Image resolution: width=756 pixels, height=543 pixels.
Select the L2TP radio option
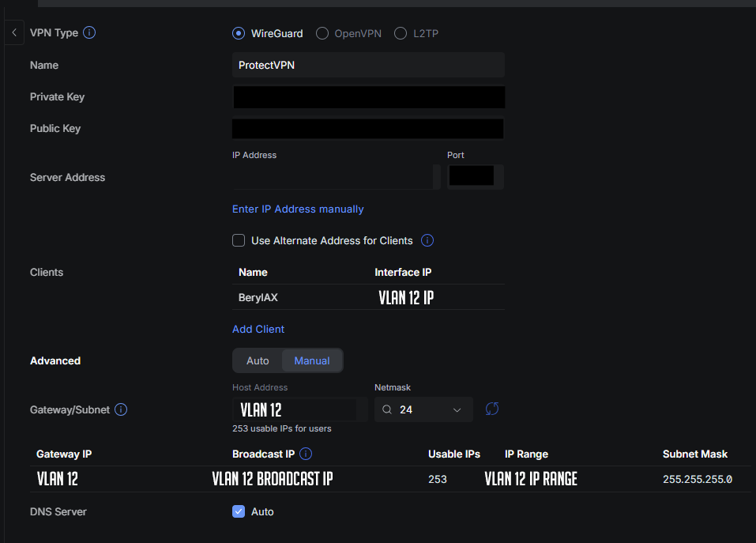click(401, 33)
